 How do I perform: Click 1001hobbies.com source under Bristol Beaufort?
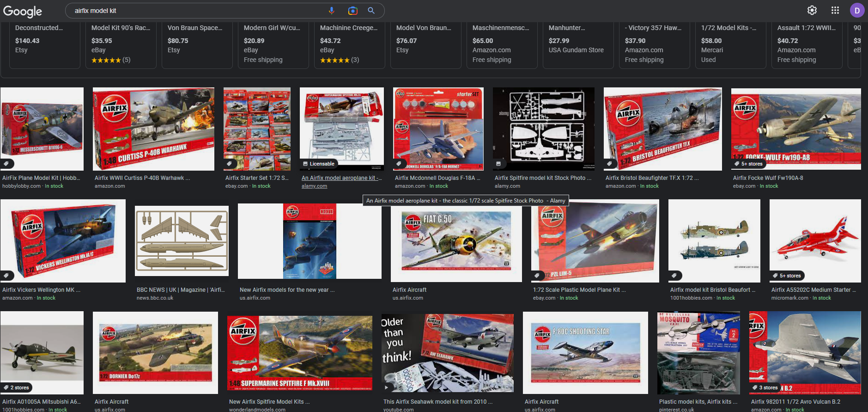691,298
